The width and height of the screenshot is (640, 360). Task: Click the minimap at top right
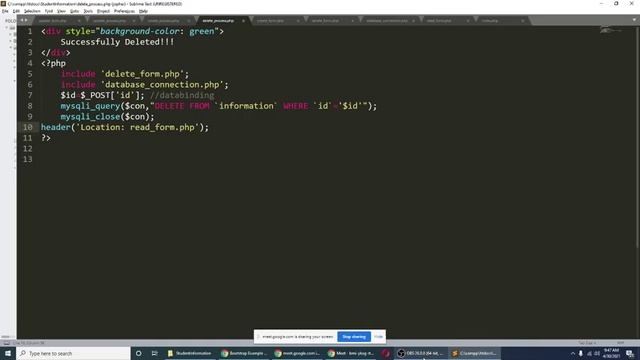pyautogui.click(x=610, y=31)
